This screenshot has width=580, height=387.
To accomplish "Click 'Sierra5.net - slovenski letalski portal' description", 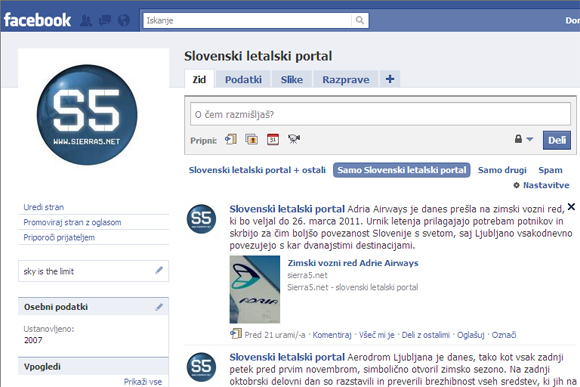I will point(353,287).
